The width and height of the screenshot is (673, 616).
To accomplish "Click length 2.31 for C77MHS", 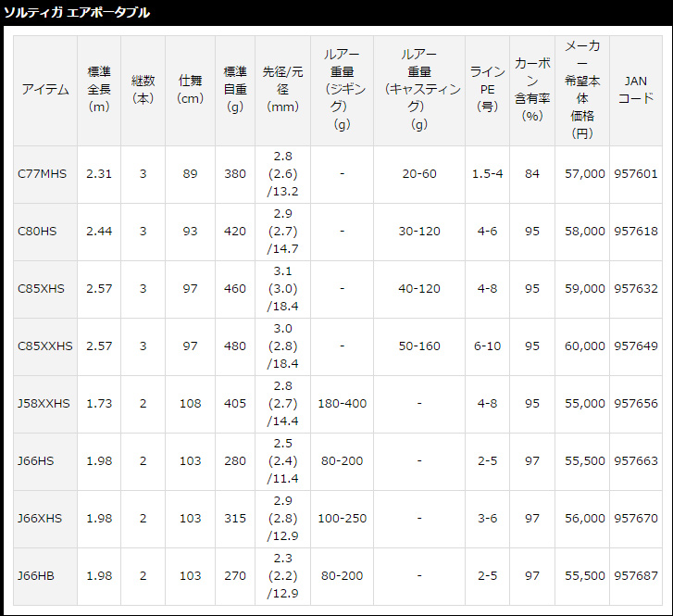I will coord(99,174).
